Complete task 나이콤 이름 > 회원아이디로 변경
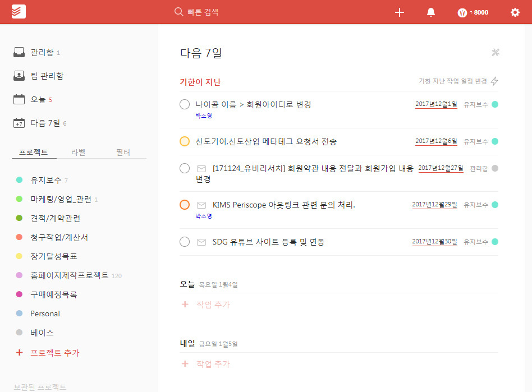 (185, 104)
